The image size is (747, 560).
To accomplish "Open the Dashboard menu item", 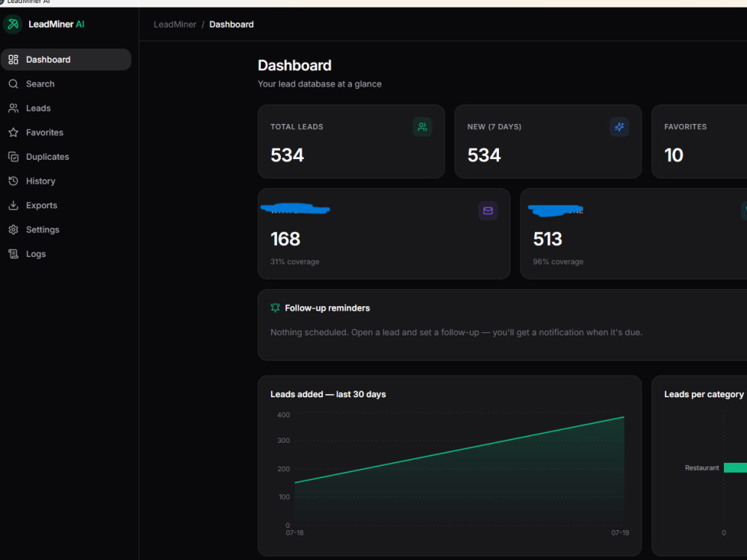I will point(66,60).
